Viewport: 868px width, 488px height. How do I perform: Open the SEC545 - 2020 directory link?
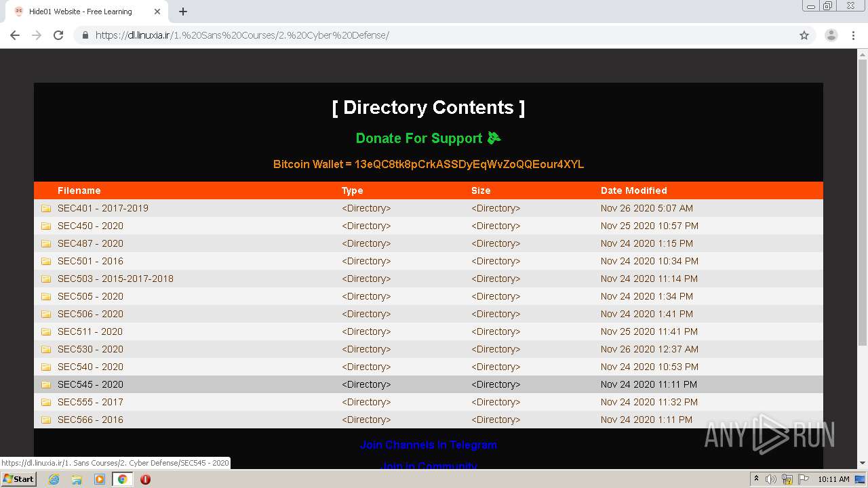90,384
